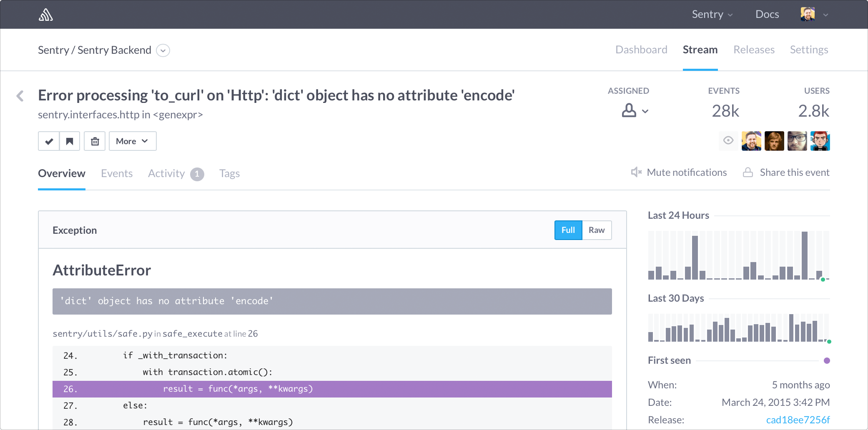This screenshot has height=430, width=868.
Task: Open release cad18ee7256f link
Action: point(798,420)
